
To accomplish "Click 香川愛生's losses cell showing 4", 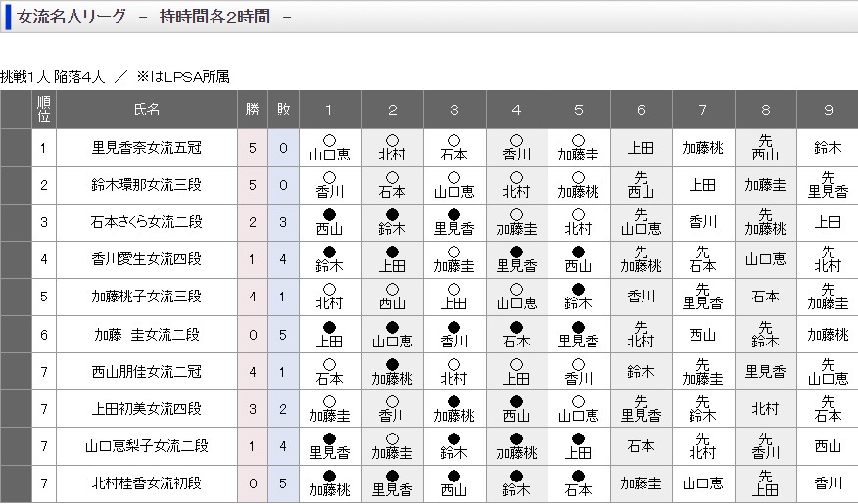I will [283, 259].
